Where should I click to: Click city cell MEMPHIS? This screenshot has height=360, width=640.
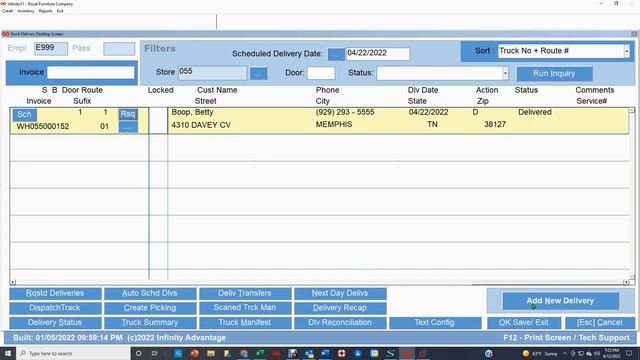(333, 124)
